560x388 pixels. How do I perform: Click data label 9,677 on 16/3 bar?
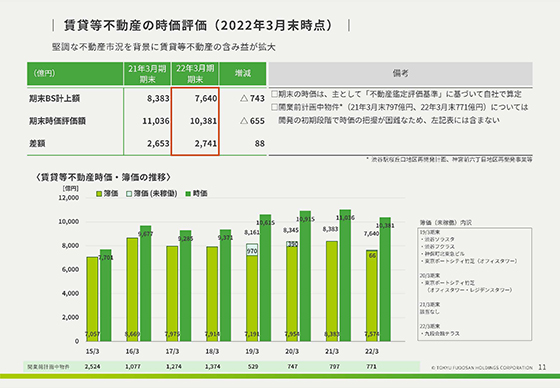[145, 234]
